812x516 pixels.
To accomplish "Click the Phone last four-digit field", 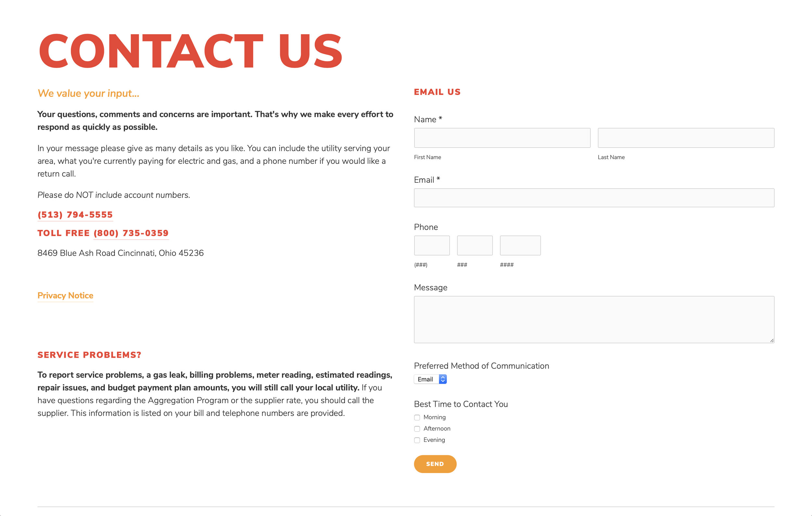I will click(520, 245).
